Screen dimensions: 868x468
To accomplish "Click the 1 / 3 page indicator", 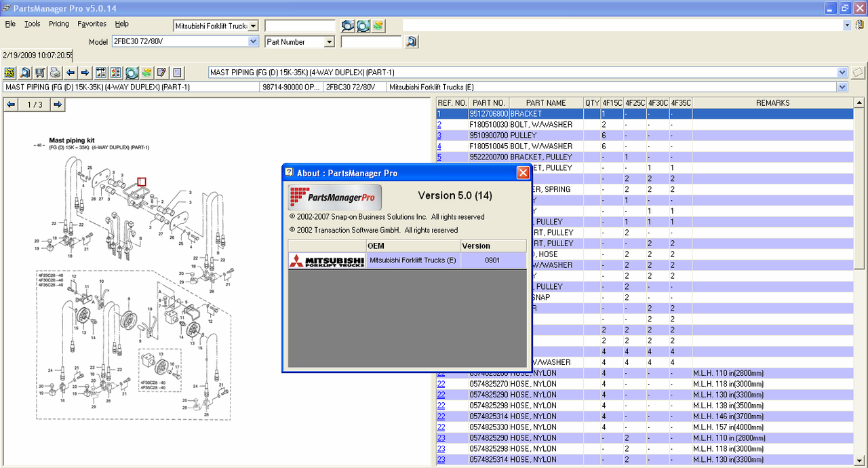I will (x=35, y=104).
